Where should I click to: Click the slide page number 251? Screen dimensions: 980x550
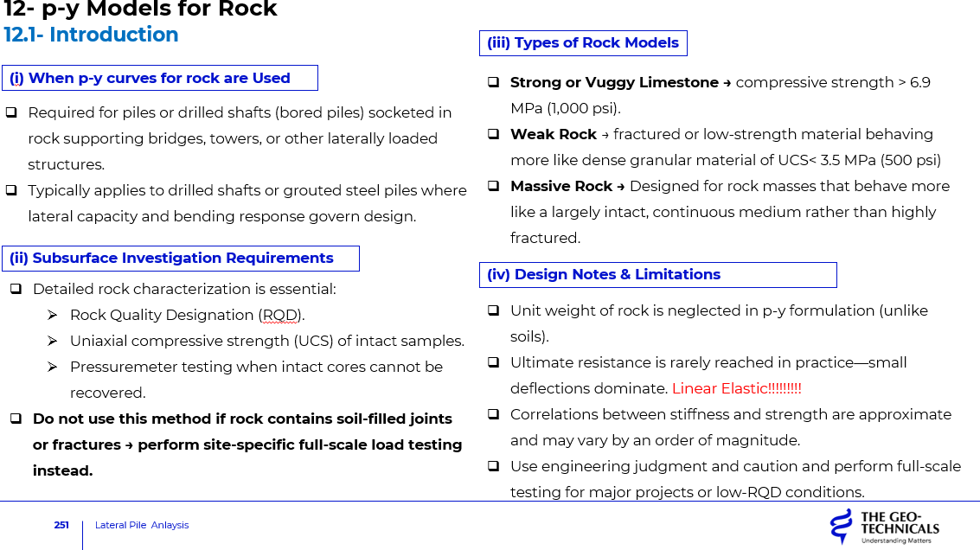coord(61,525)
